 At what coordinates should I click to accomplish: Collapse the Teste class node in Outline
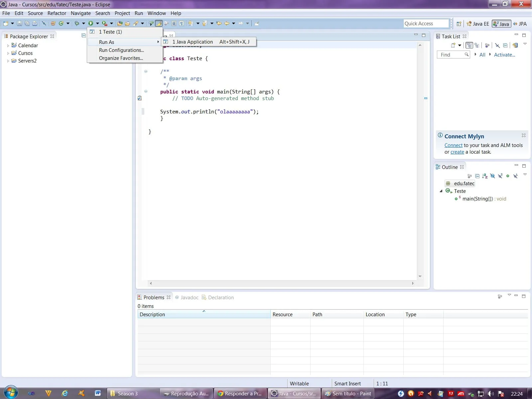[x=441, y=191]
